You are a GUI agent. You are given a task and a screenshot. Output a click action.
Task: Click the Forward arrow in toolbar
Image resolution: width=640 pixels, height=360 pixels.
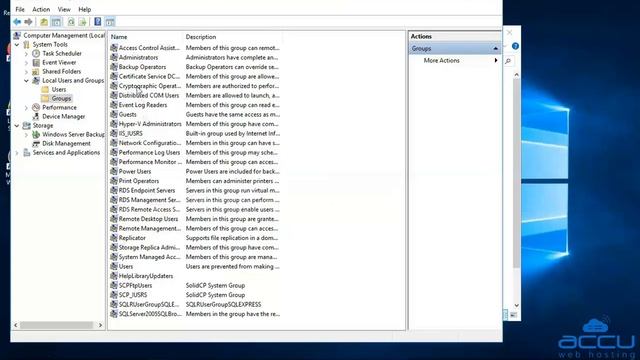pyautogui.click(x=28, y=22)
